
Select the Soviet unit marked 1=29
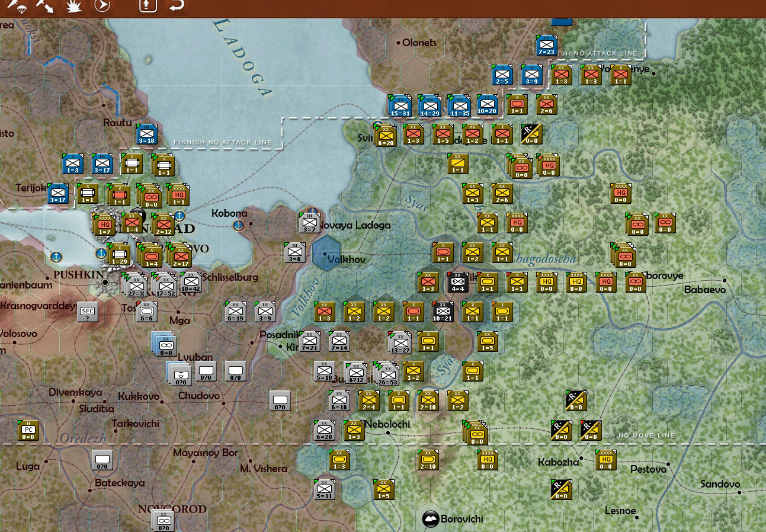[118, 255]
